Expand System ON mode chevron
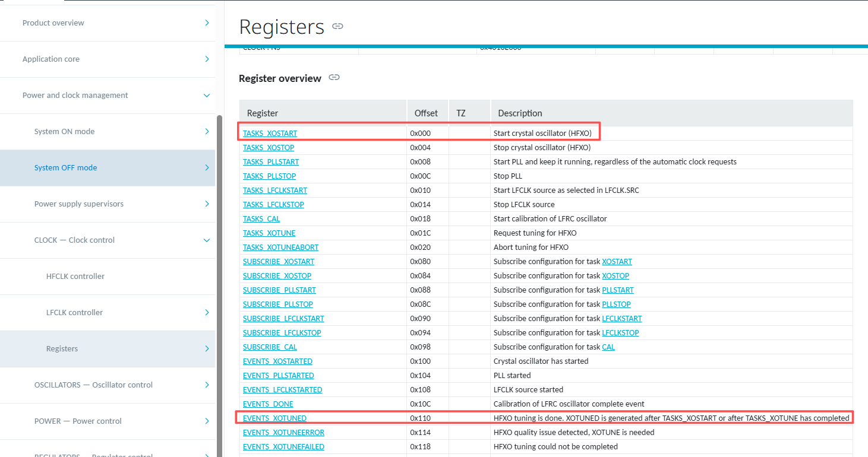 pyautogui.click(x=207, y=131)
